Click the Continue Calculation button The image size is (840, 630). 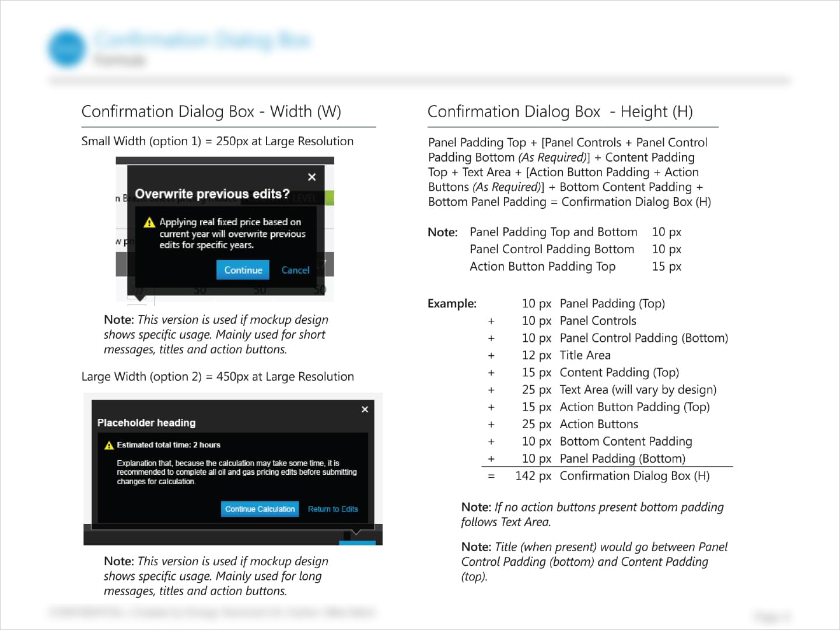point(260,509)
